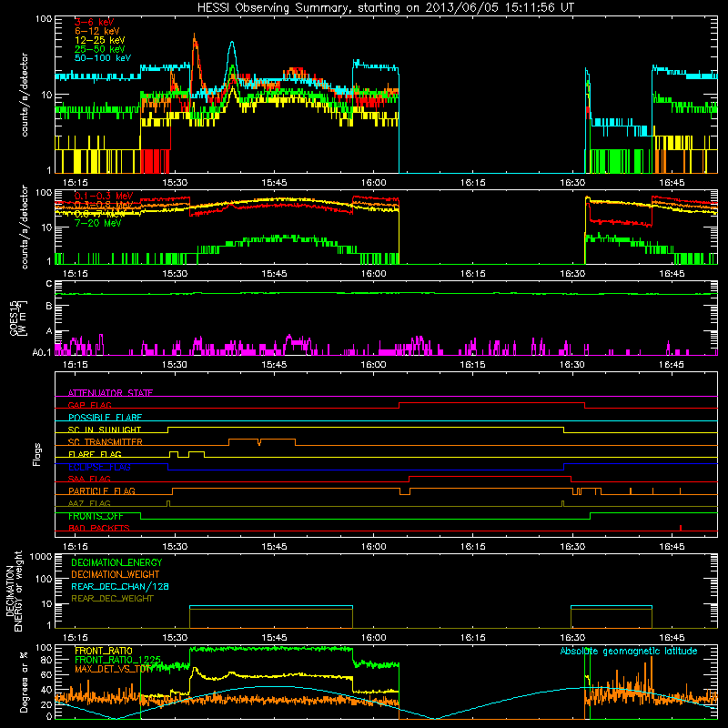Viewport: 728px width, 728px height.
Task: Select the red 3-6 keV legend label
Action: [x=94, y=22]
